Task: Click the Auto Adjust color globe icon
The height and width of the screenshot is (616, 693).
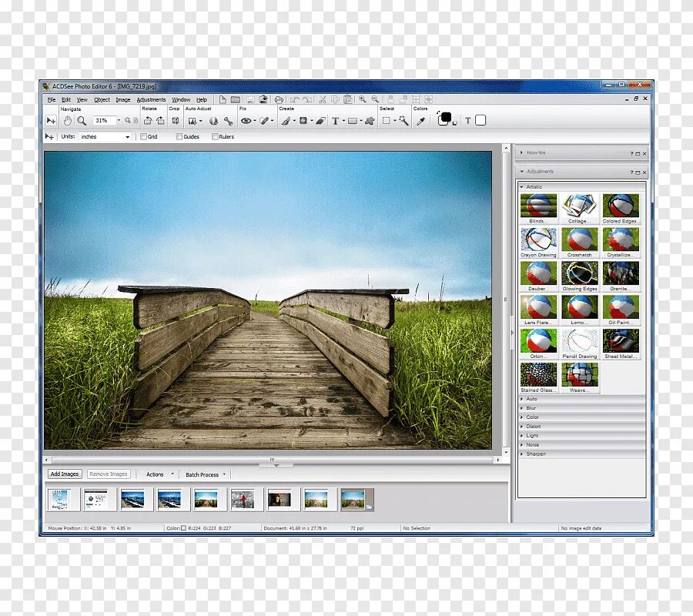Action: point(213,121)
